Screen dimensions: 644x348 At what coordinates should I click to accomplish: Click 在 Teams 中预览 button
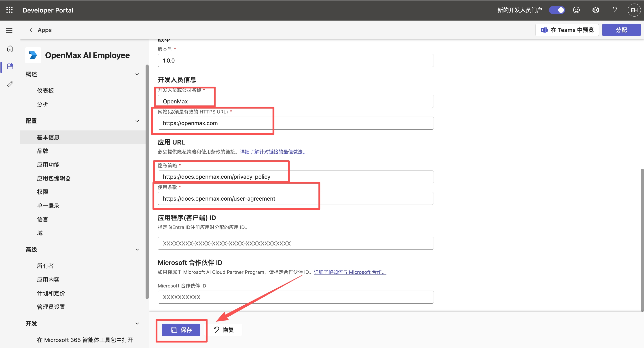tap(567, 30)
